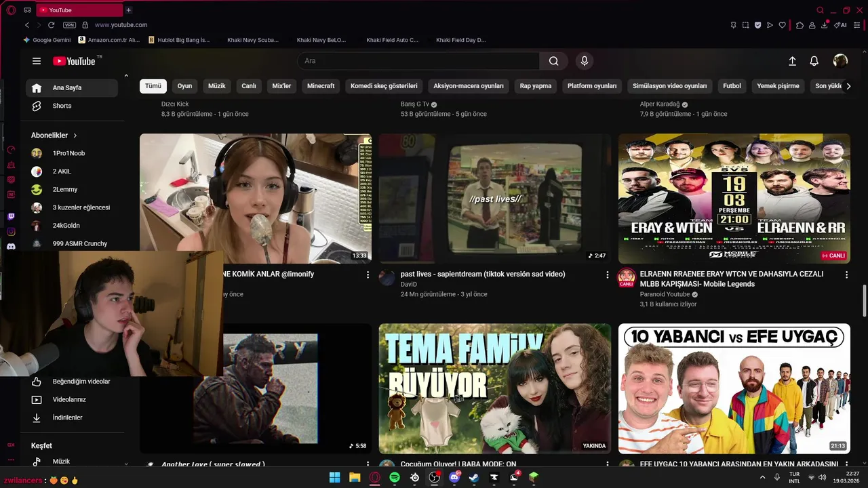Select the Tümü filter chip
868x488 pixels.
(153, 86)
